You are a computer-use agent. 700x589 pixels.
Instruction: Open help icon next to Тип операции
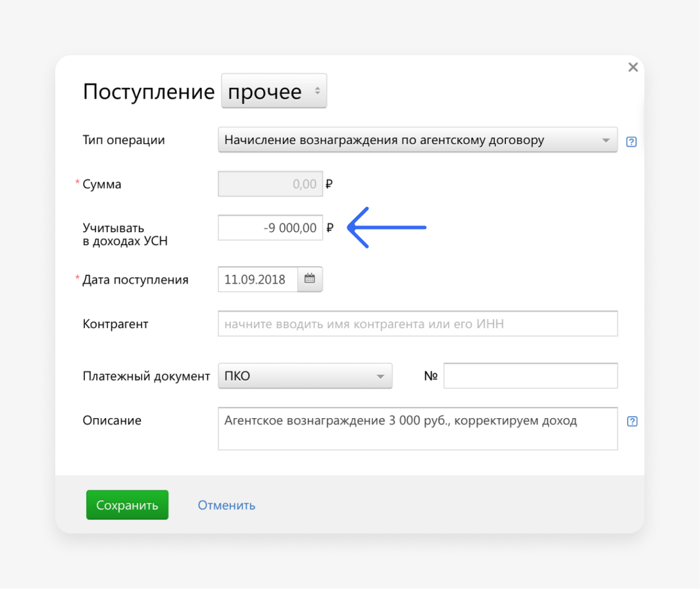pyautogui.click(x=632, y=142)
